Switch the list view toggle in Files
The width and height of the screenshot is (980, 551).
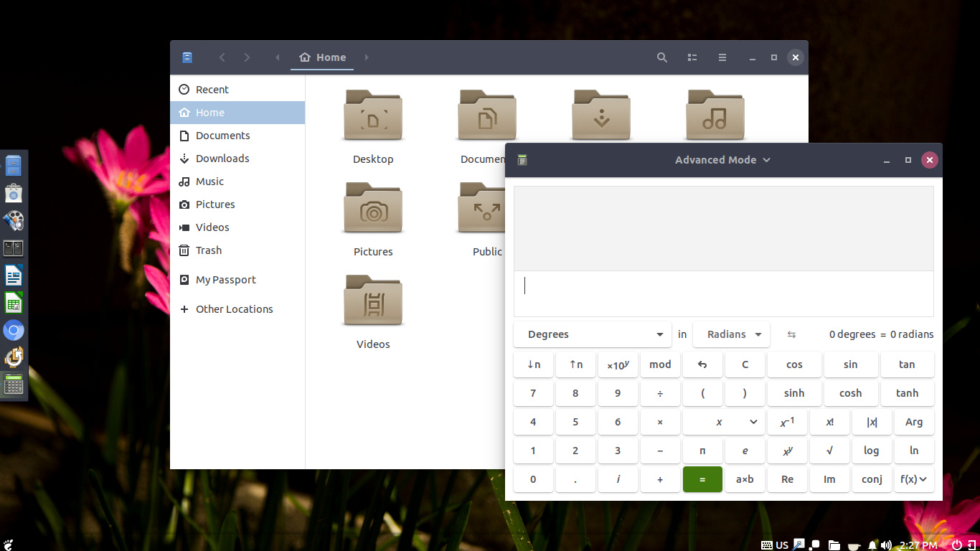point(692,57)
